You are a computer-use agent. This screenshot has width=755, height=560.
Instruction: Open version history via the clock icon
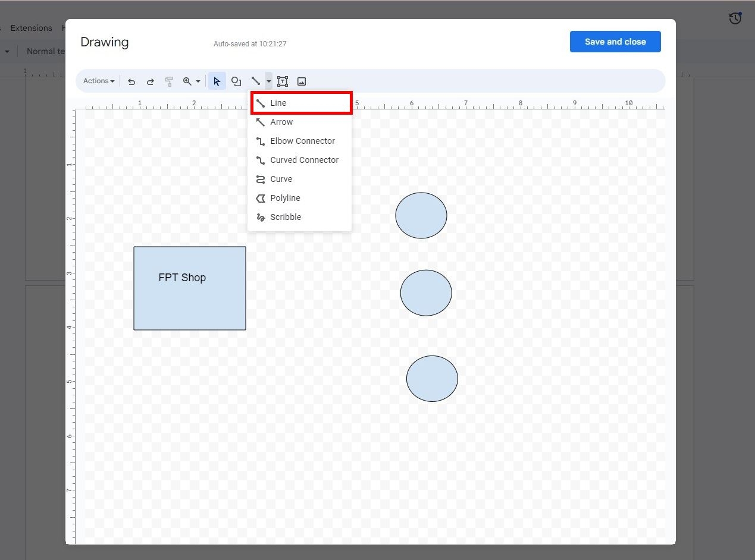click(x=735, y=18)
